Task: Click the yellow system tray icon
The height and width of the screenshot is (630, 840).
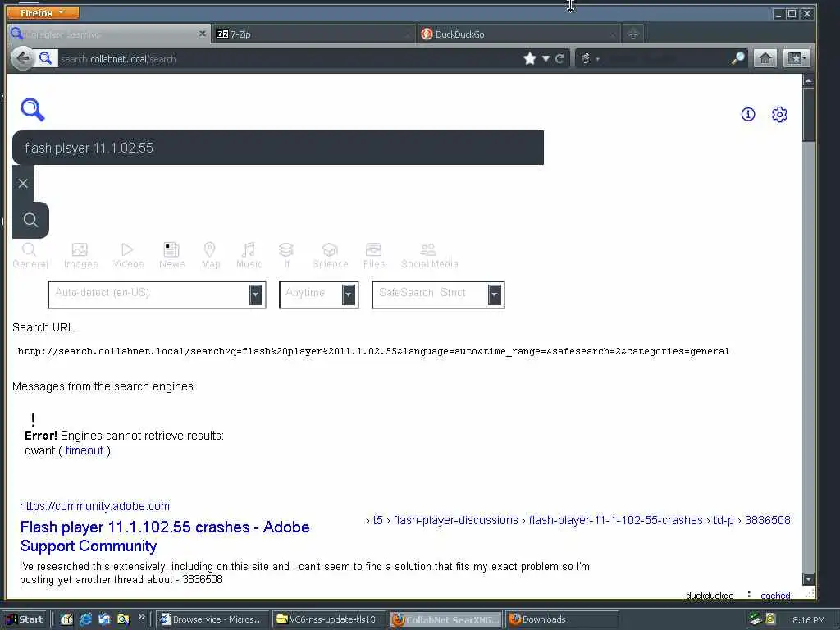Action: coord(770,619)
